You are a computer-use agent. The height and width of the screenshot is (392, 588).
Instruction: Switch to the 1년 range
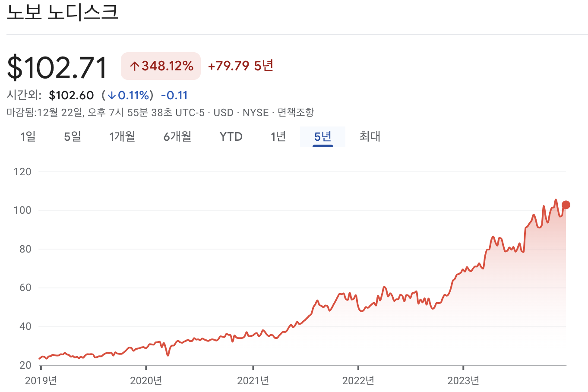pos(278,136)
